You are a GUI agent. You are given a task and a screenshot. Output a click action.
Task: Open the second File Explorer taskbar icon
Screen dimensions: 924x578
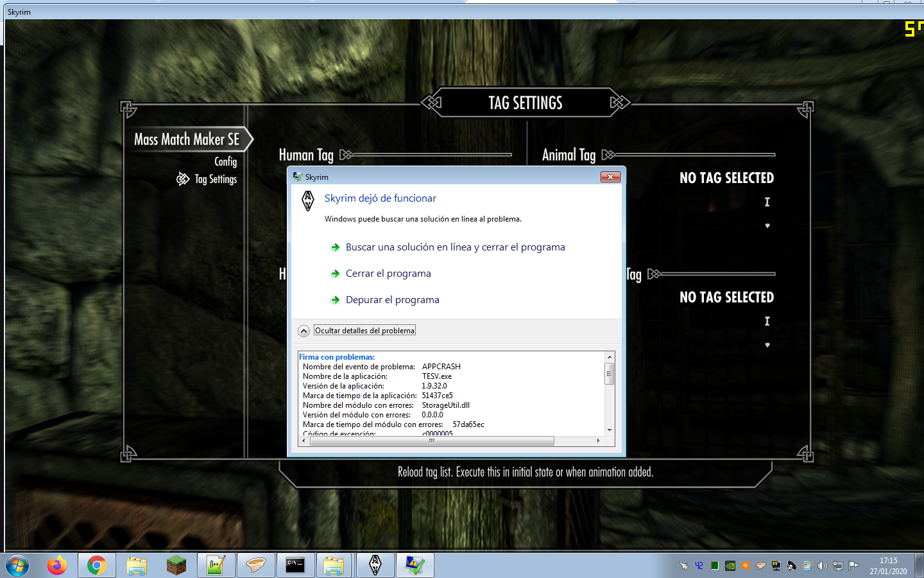pyautogui.click(x=334, y=566)
